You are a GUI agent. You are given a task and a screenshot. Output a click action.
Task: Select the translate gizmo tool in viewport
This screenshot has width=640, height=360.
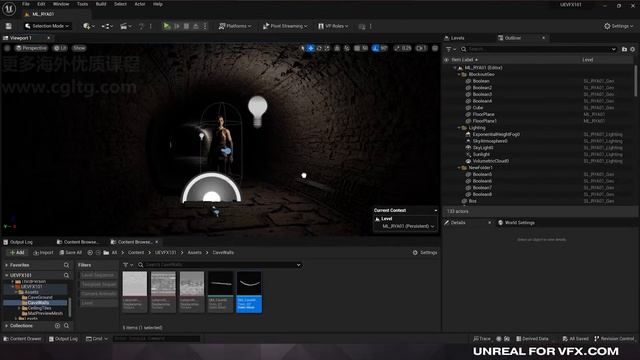click(x=311, y=48)
